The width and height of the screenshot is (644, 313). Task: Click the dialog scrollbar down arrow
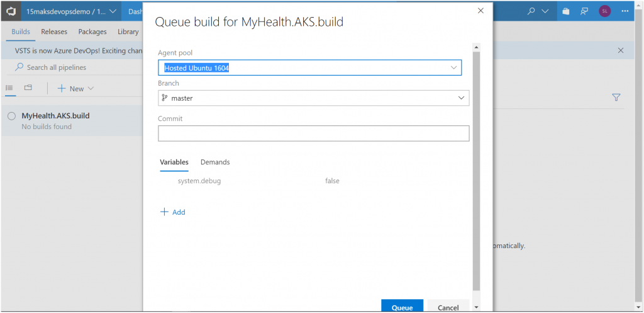click(477, 307)
